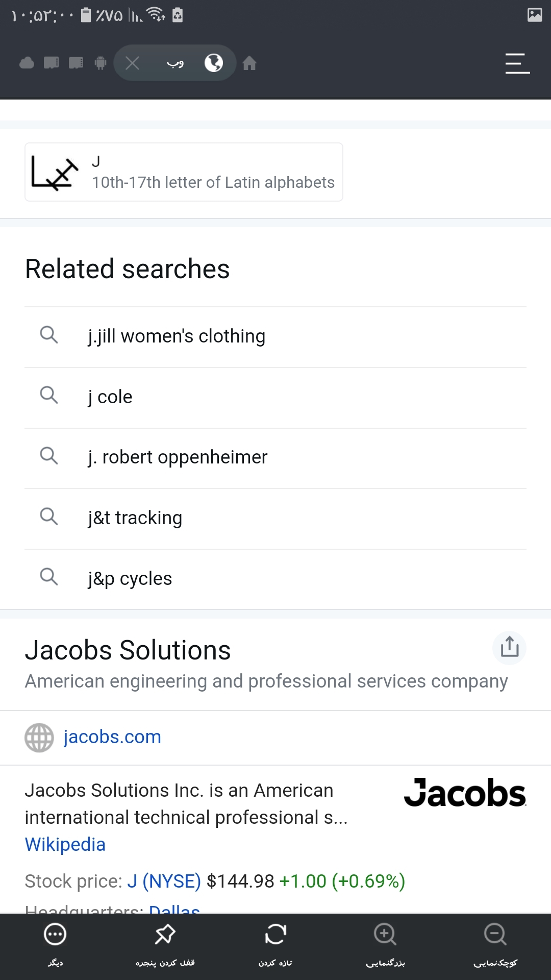Open j. robert oppenheimer related search
The width and height of the screenshot is (551, 980).
[x=178, y=457]
